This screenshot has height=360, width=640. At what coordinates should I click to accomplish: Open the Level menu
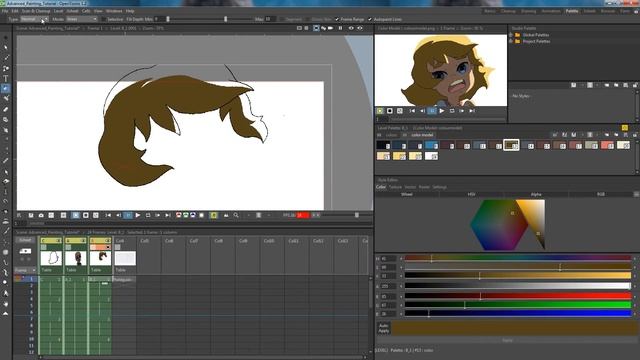(x=58, y=11)
